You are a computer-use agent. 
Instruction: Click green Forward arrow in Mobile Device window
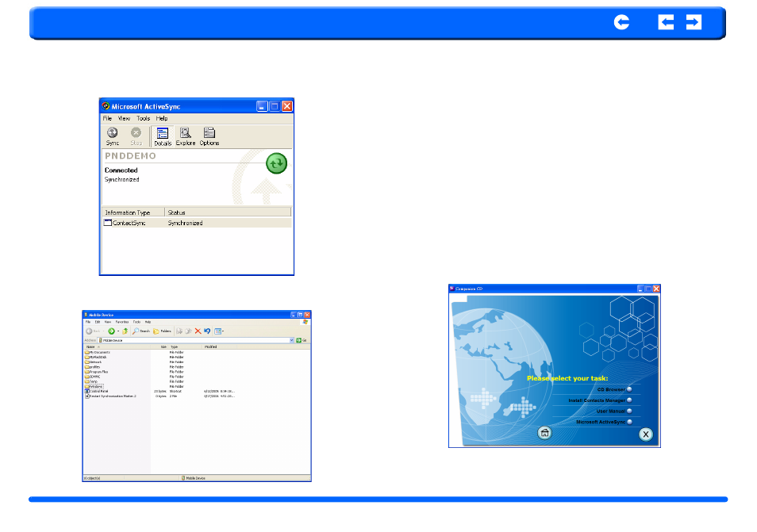[111, 331]
